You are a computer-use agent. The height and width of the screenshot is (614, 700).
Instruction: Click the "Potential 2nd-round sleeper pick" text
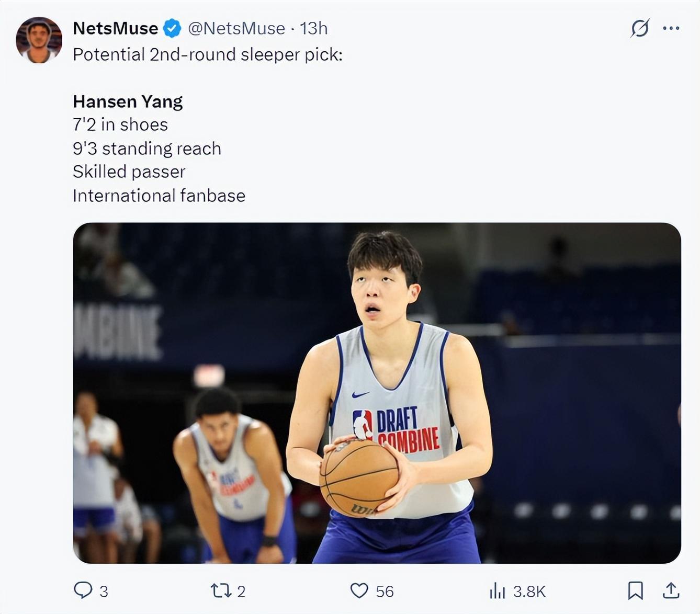pyautogui.click(x=207, y=54)
